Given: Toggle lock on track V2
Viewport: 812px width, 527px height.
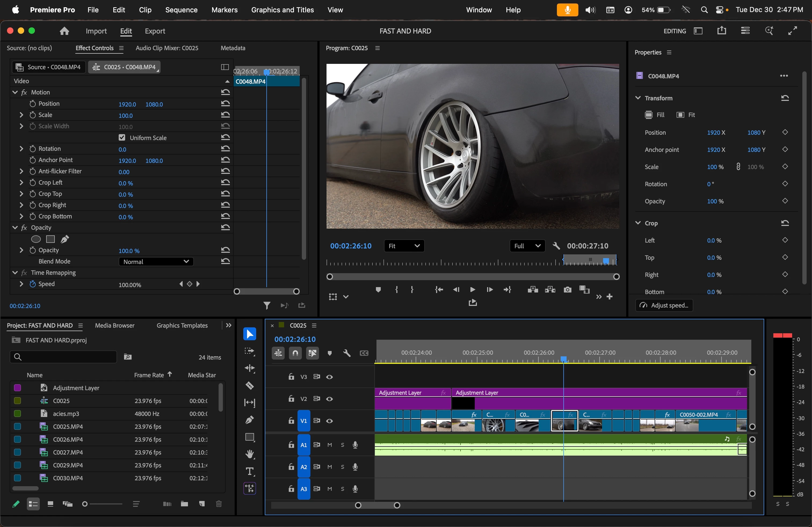Looking at the screenshot, I should [291, 399].
